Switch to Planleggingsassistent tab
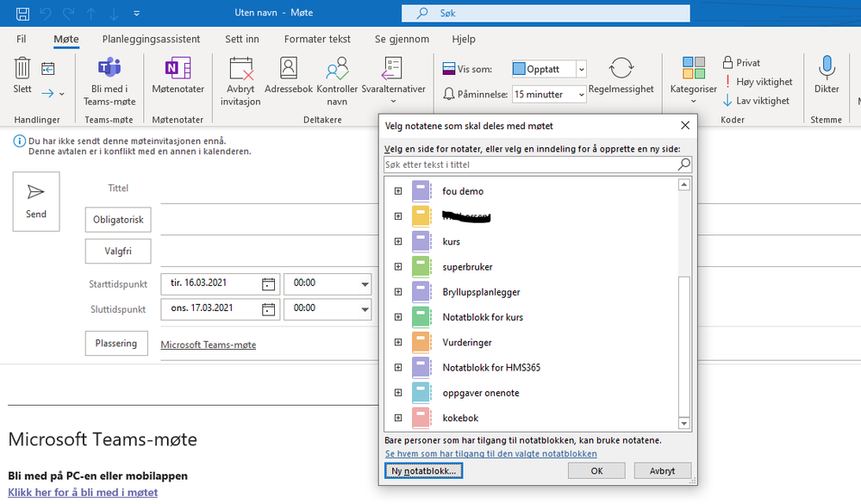Viewport: 861px width, 504px height. coord(151,39)
